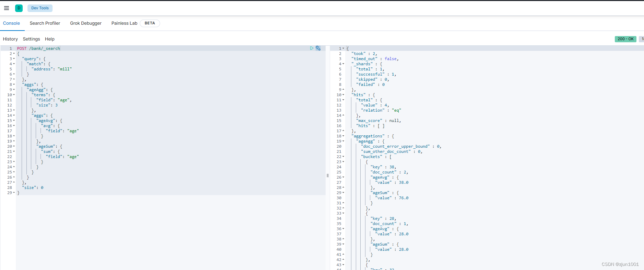Collapse "aggregations" fold at response line 18
This screenshot has height=270, width=644.
[343, 136]
